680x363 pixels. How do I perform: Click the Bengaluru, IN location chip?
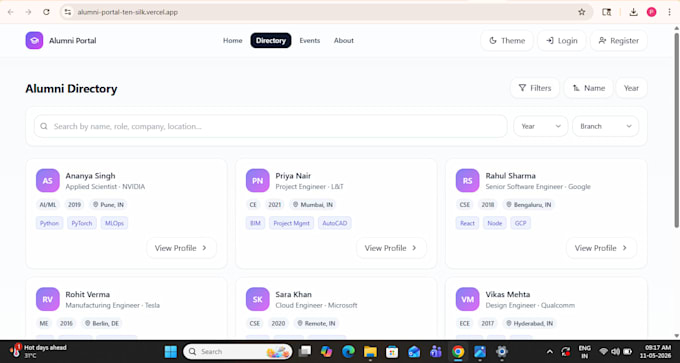(529, 205)
